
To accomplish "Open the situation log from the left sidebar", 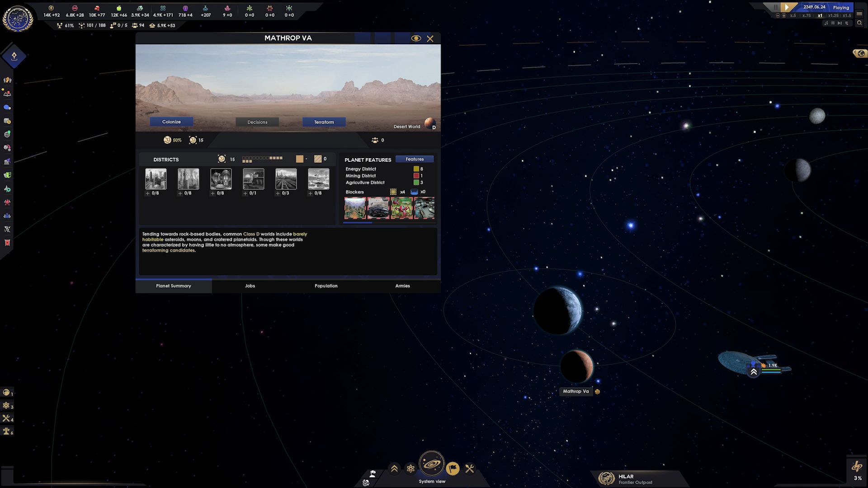I will [x=7, y=94].
